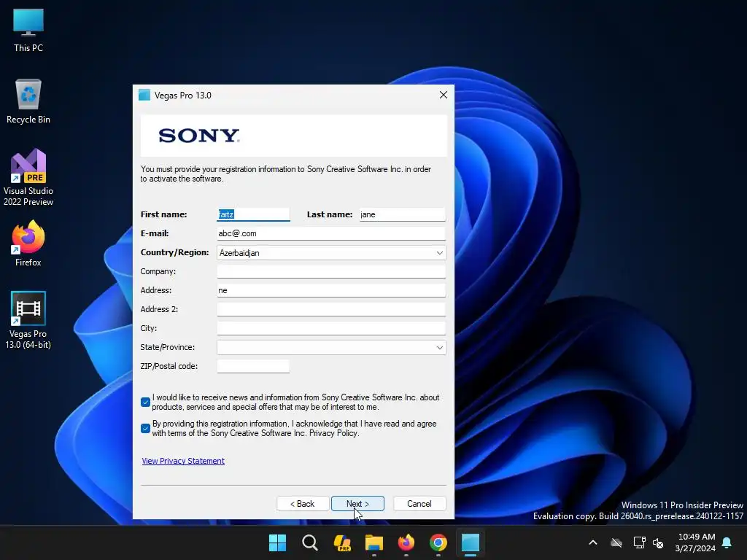
Task: Click Vegas Pro dialog title icon
Action: 144,95
